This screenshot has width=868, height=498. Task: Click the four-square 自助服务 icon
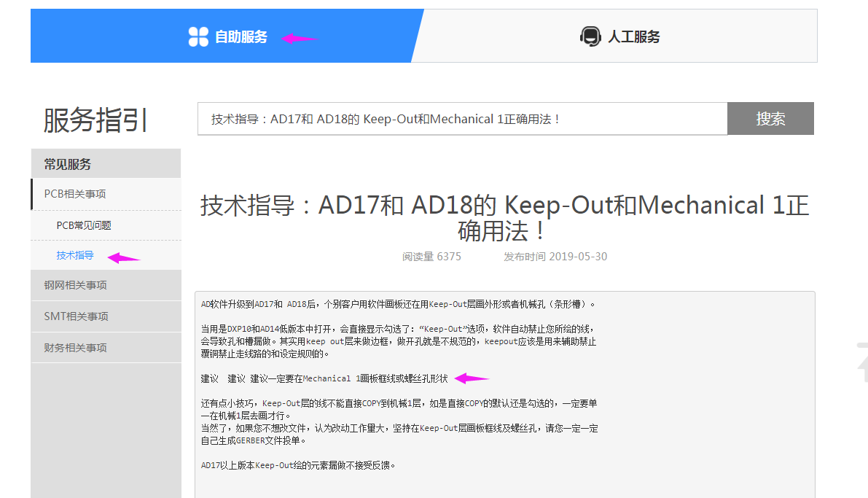[x=198, y=36]
